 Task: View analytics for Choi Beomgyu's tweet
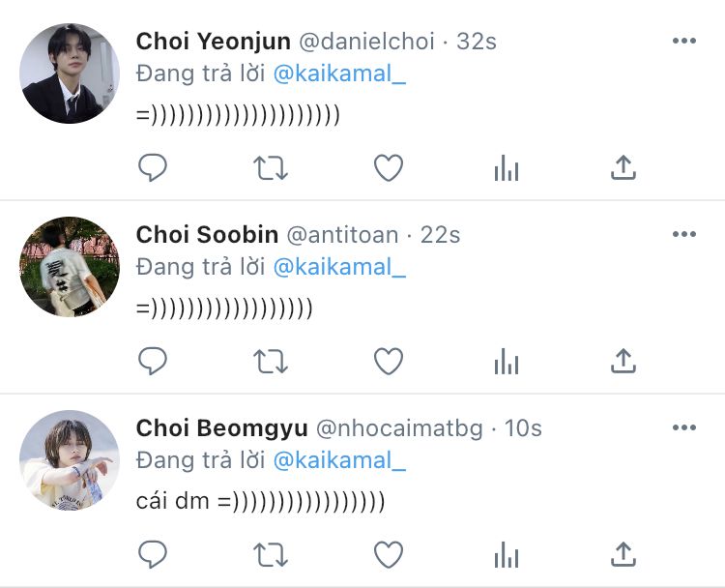coord(506,554)
